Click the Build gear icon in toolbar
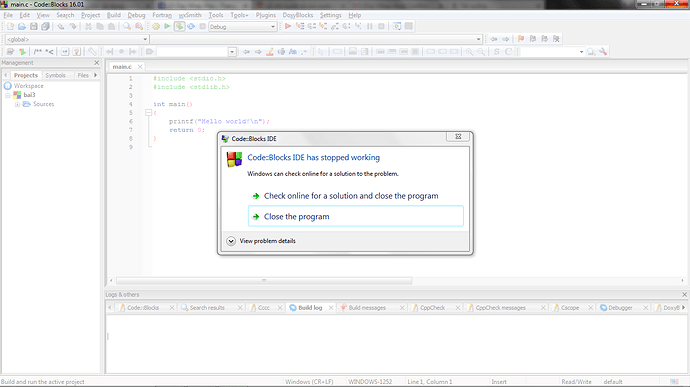The image size is (690, 387). coord(156,27)
